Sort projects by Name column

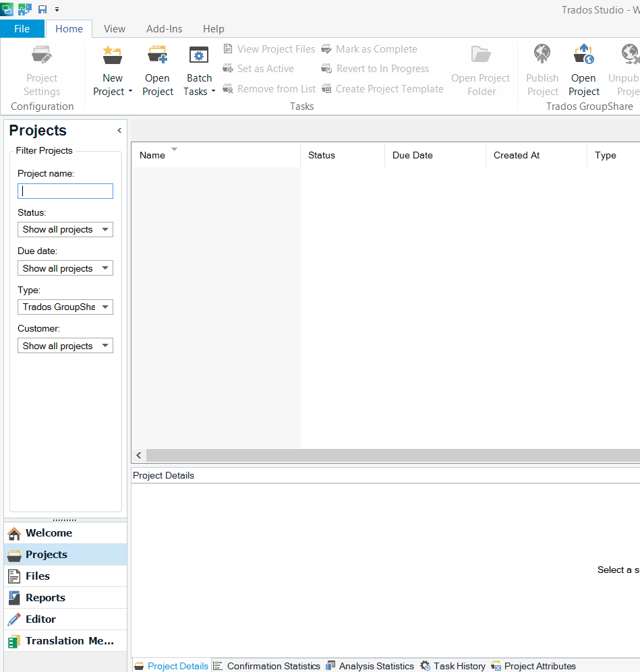pos(216,155)
